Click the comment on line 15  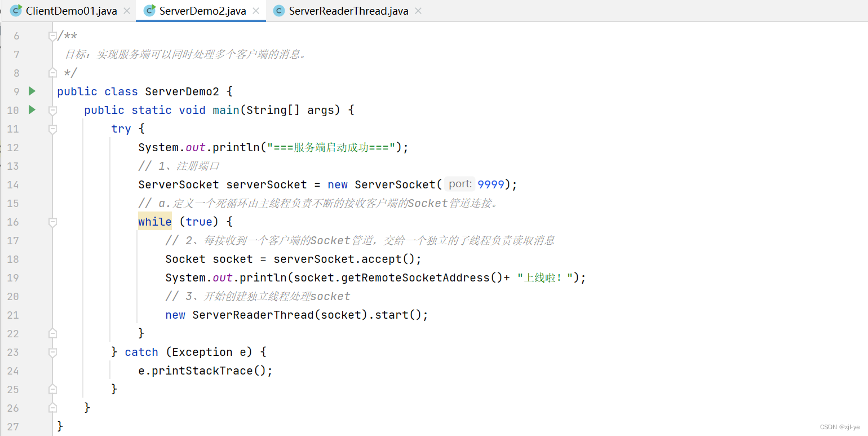pos(319,203)
